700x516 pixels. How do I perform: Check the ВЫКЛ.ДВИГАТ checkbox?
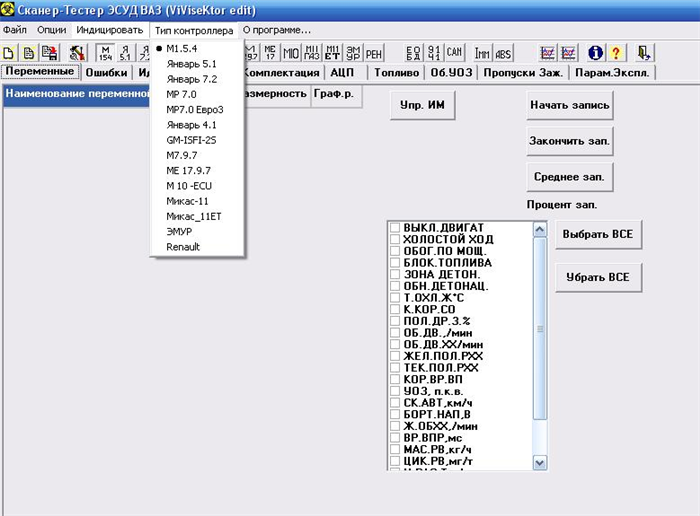395,228
